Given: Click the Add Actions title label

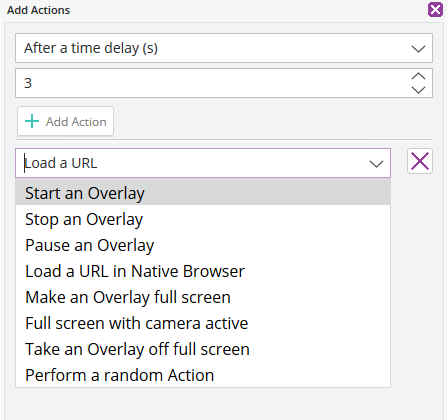Looking at the screenshot, I should tap(39, 10).
